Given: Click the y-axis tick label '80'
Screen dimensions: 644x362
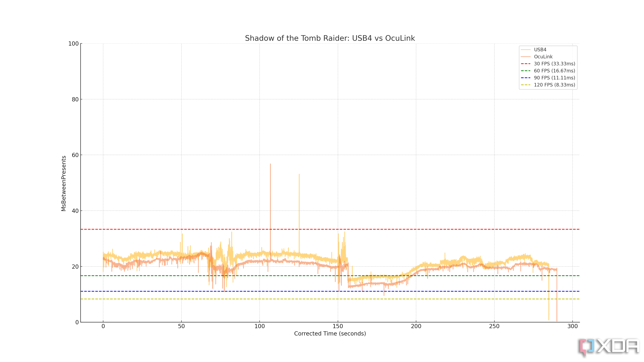Looking at the screenshot, I should coord(75,99).
